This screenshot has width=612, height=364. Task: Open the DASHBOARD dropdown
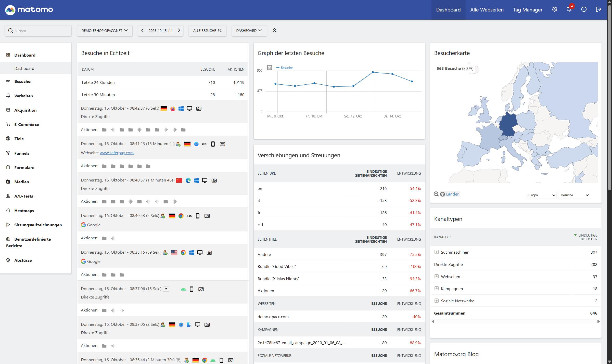click(x=249, y=31)
